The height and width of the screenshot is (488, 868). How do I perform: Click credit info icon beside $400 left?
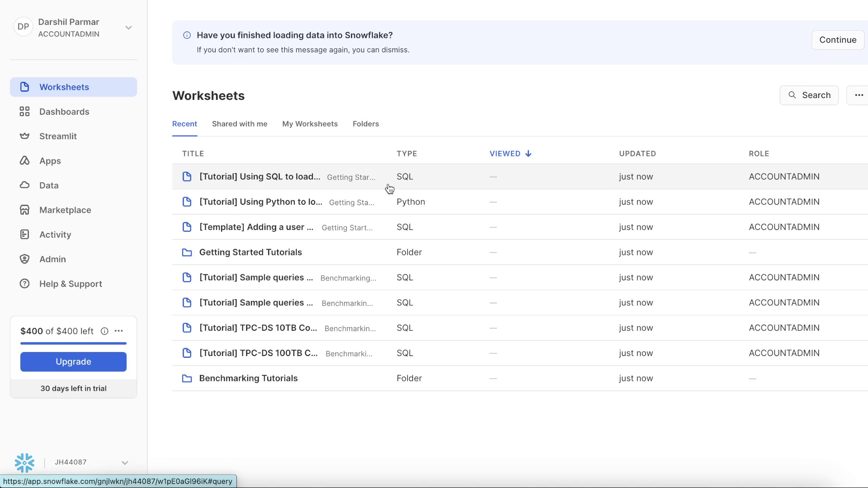coord(104,331)
